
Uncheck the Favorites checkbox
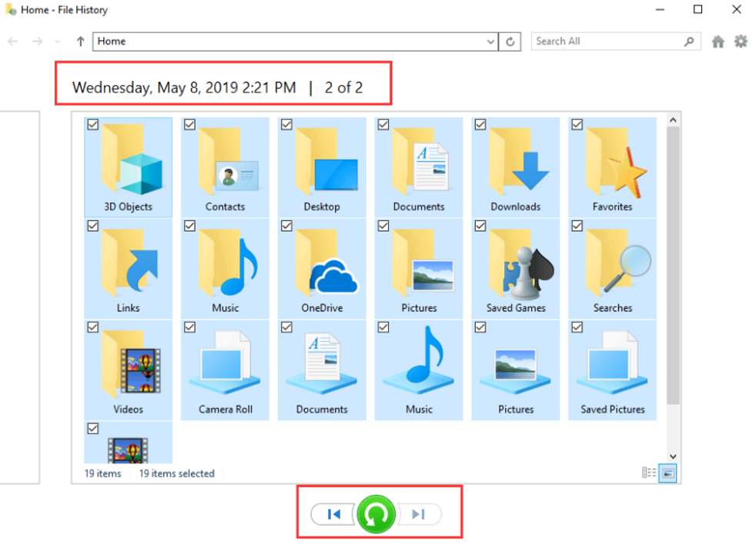click(x=577, y=125)
